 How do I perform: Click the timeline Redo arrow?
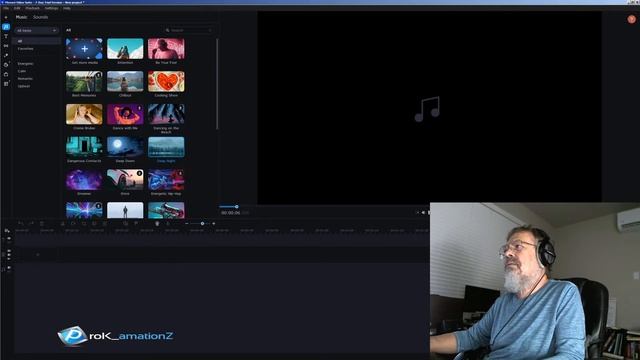pos(31,224)
